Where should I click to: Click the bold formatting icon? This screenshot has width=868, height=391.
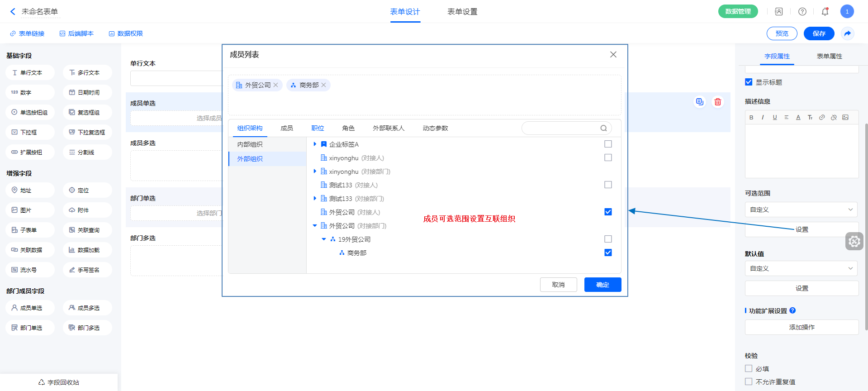point(751,118)
